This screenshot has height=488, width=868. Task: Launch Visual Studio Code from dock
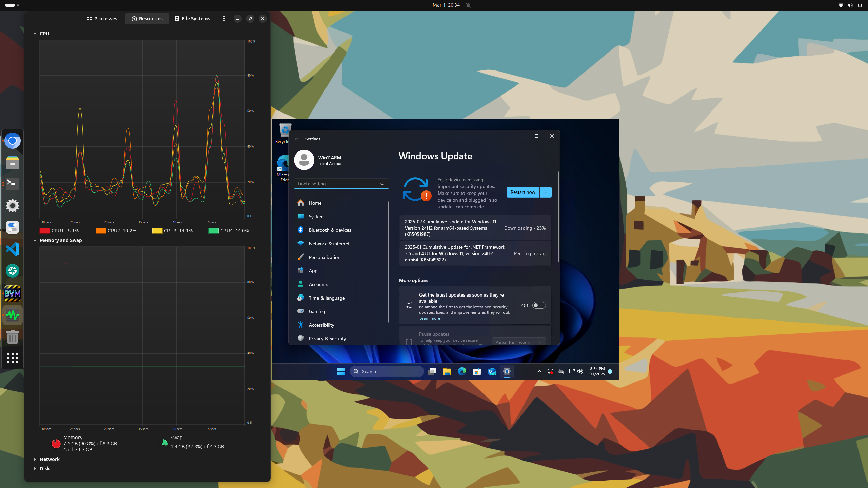pos(13,249)
